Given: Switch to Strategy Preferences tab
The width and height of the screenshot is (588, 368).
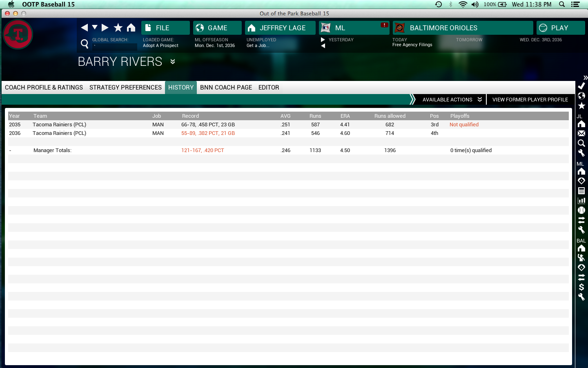Looking at the screenshot, I should (x=125, y=88).
